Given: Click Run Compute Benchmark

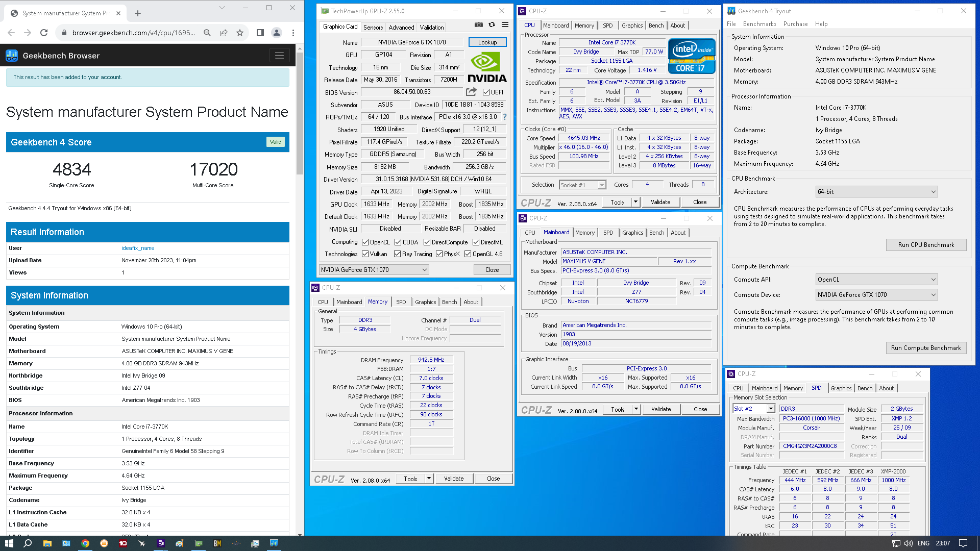Looking at the screenshot, I should [x=926, y=348].
